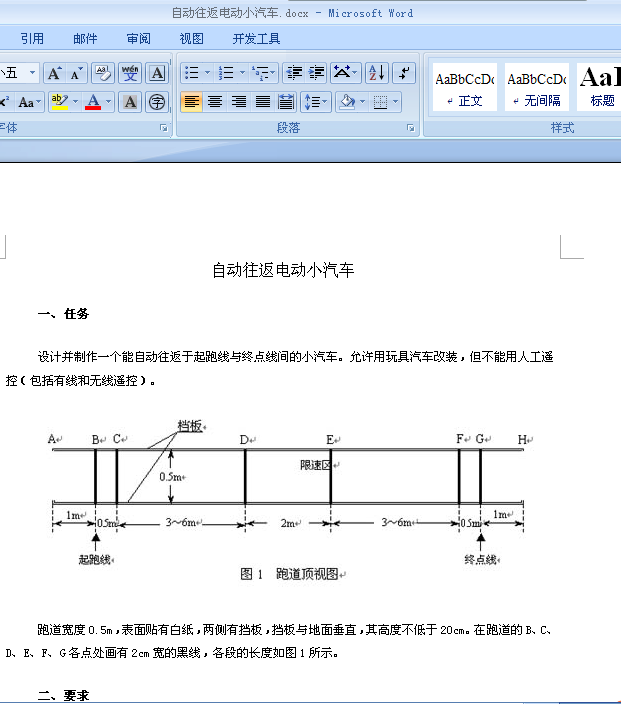The height and width of the screenshot is (704, 621).
Task: Decrease paragraph indent
Action: [x=295, y=73]
